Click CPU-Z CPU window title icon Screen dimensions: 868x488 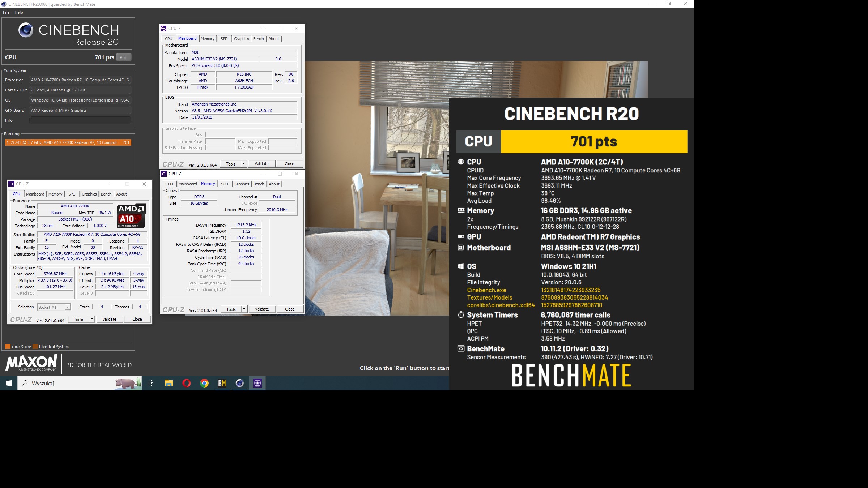pos(11,184)
